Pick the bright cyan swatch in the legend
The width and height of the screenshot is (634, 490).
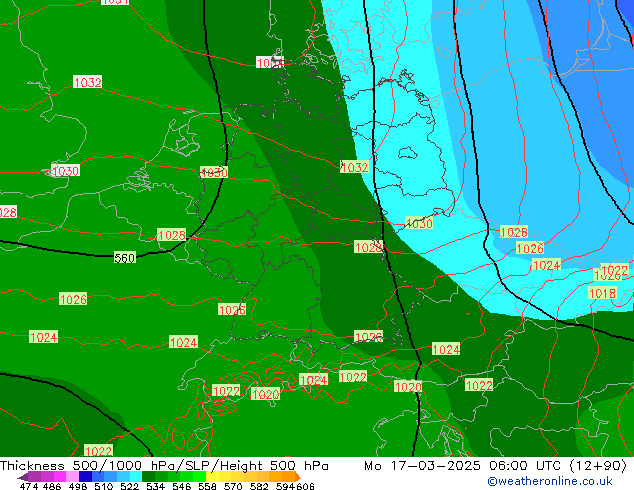pyautogui.click(x=135, y=477)
